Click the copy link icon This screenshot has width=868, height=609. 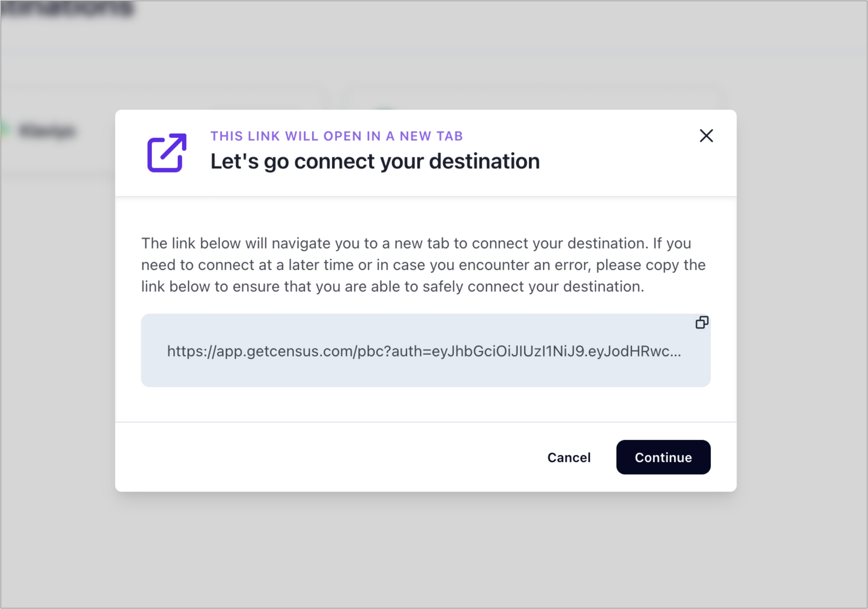pyautogui.click(x=701, y=322)
